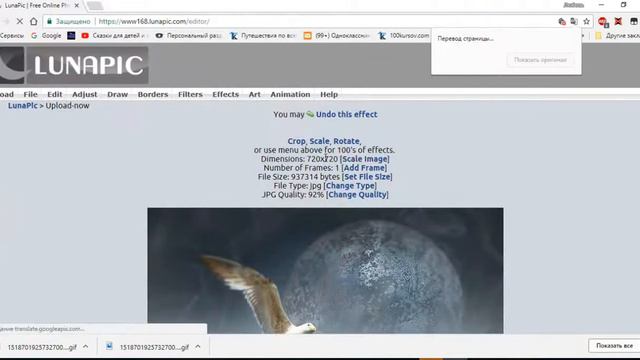640x360 pixels.
Task: Open the Filters menu
Action: tap(190, 94)
